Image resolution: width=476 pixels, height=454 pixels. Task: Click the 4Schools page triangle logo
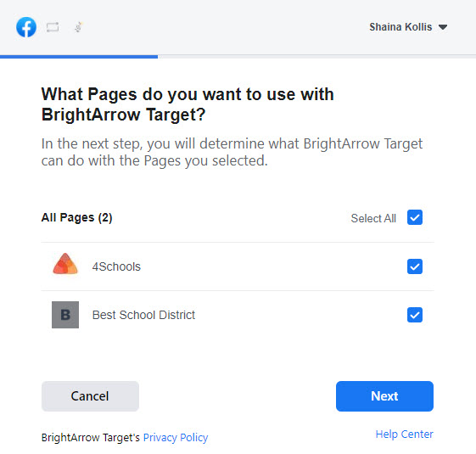click(x=65, y=264)
